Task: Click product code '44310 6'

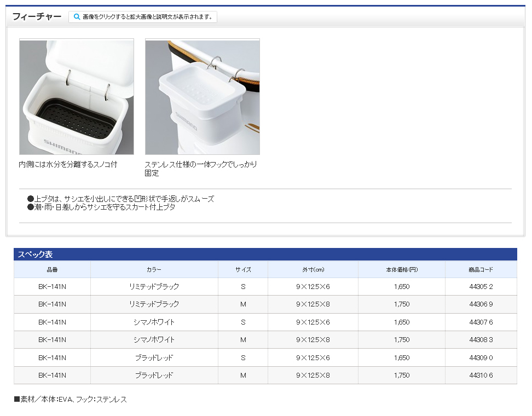Action: [x=481, y=375]
